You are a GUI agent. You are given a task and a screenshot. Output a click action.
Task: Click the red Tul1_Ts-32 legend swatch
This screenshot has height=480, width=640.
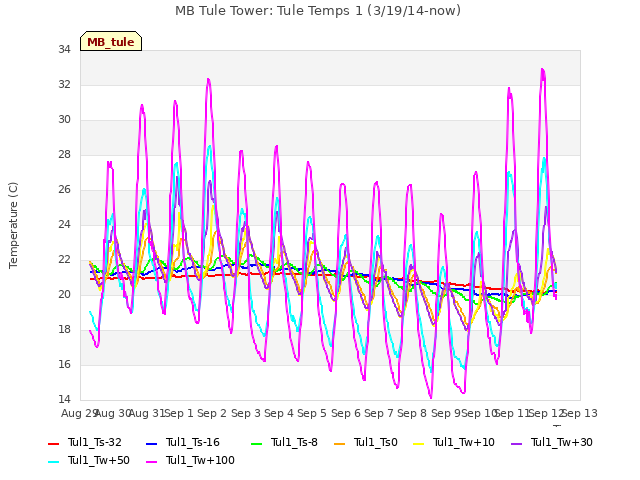[x=53, y=443]
